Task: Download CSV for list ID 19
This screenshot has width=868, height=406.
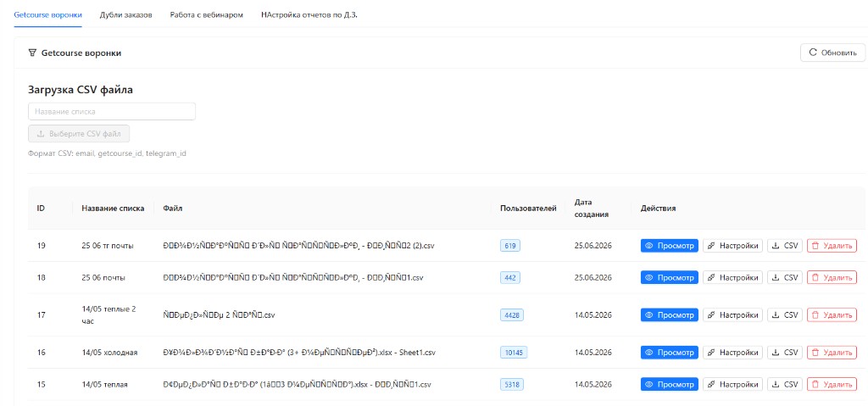Action: [784, 245]
